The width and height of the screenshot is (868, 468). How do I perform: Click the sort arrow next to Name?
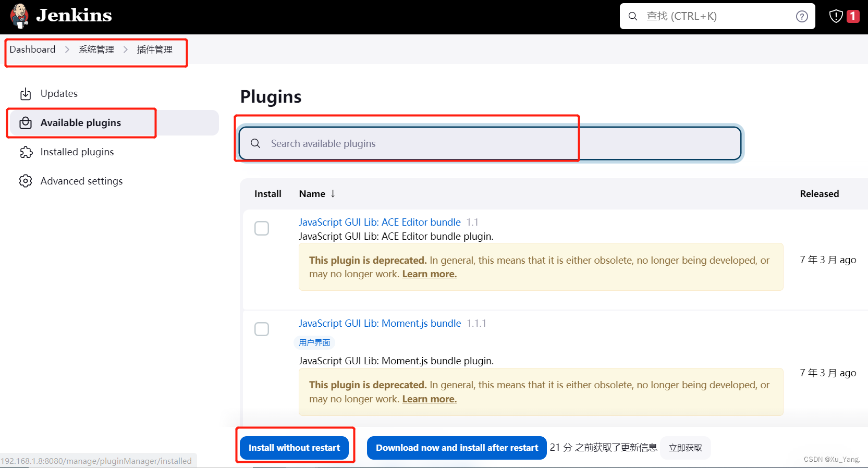333,193
